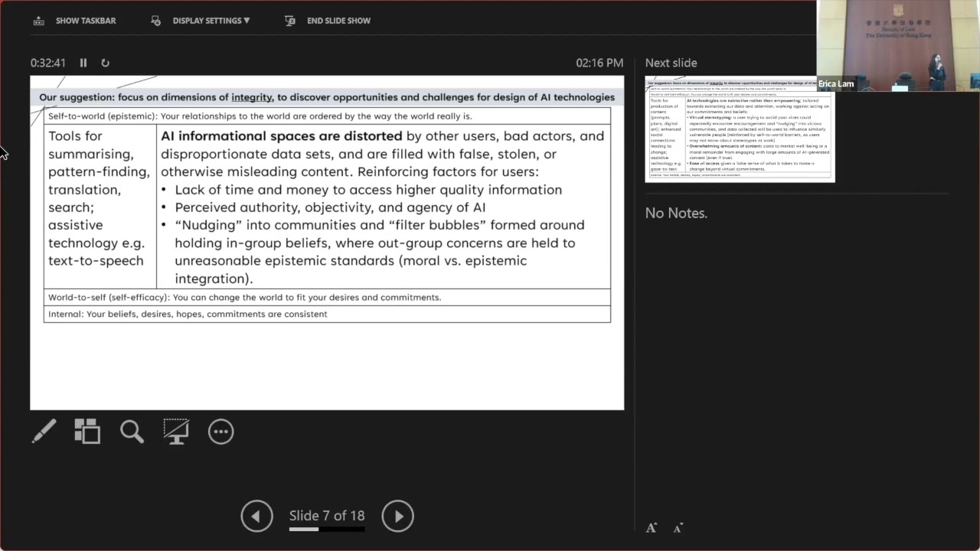Increase the notes text size

pos(652,528)
